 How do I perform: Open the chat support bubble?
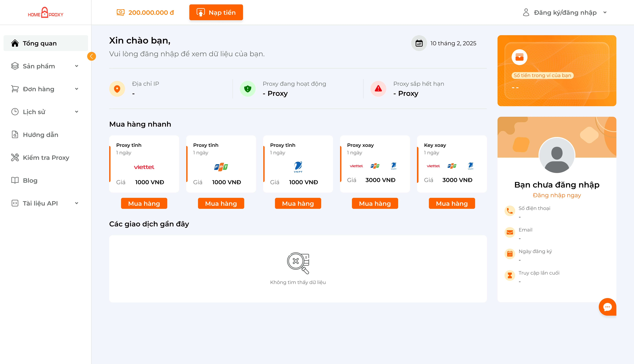pyautogui.click(x=607, y=307)
